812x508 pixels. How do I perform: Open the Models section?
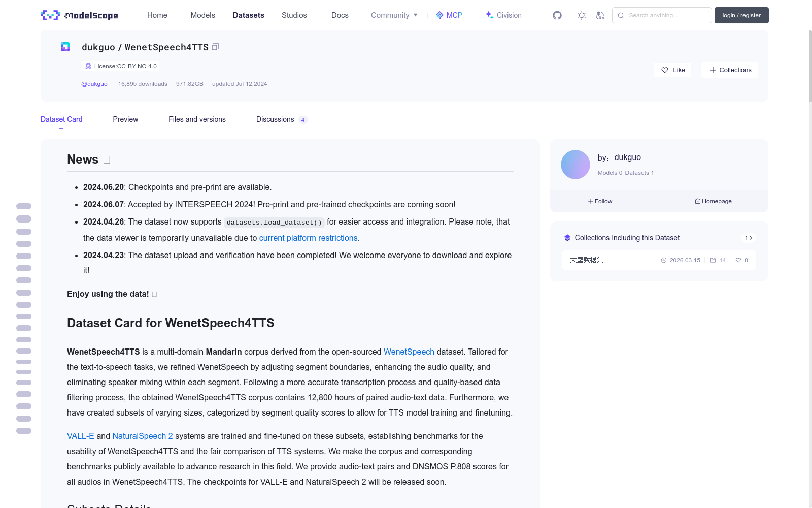203,15
